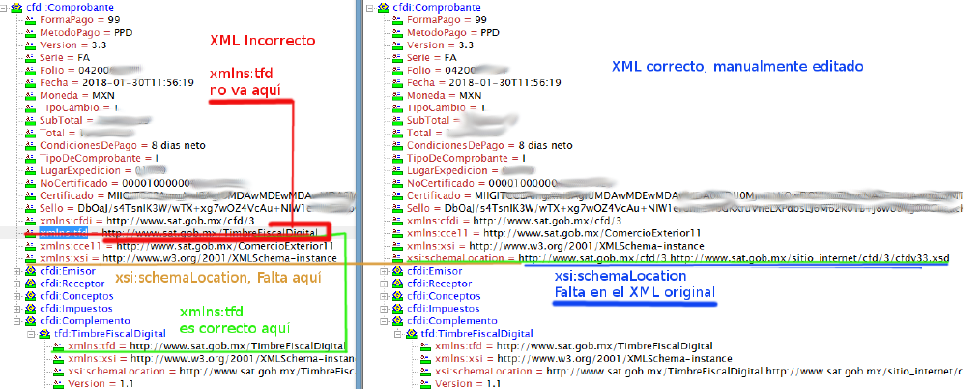The height and width of the screenshot is (389, 980).
Task: Click the Serie attribute icon in left pane
Action: (x=31, y=58)
